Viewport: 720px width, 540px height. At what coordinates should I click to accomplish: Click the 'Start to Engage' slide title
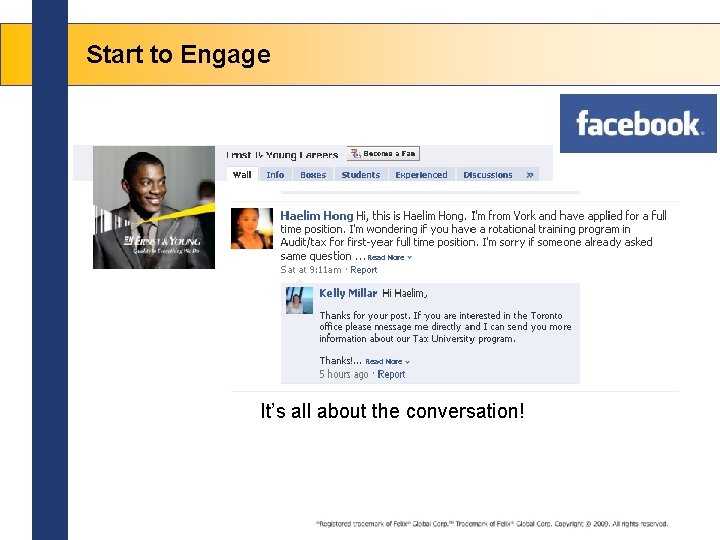coord(179,55)
